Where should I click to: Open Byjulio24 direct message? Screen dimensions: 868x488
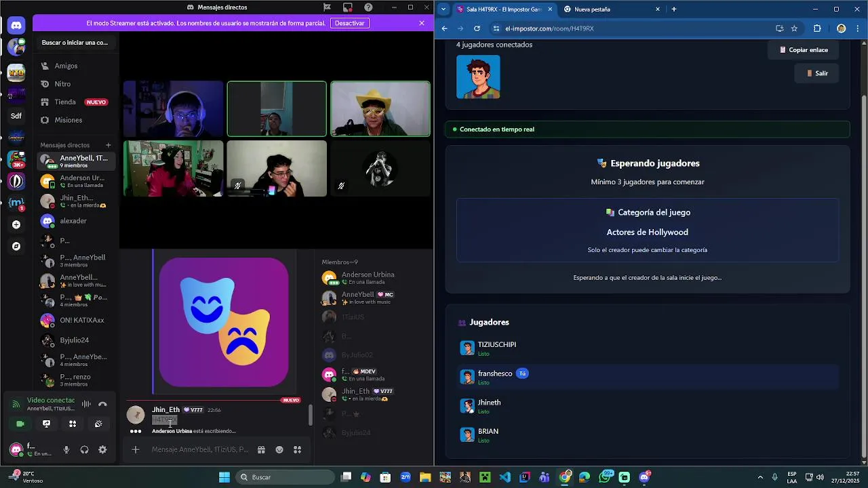(76, 340)
